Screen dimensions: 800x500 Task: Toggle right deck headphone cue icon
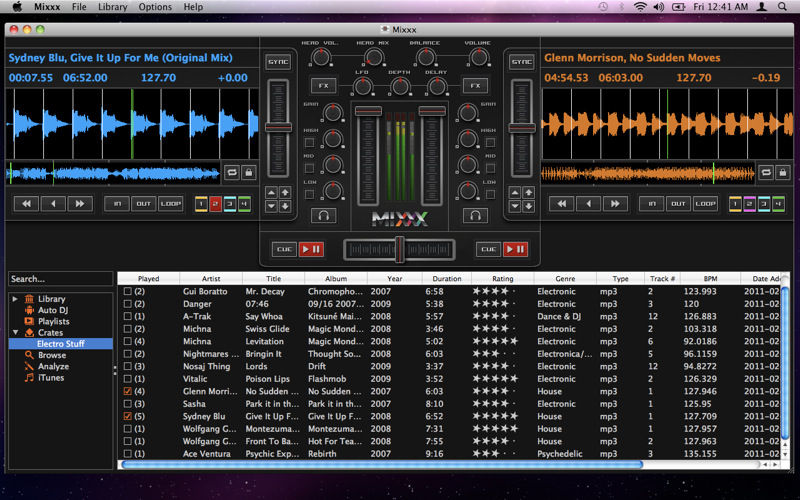[475, 215]
